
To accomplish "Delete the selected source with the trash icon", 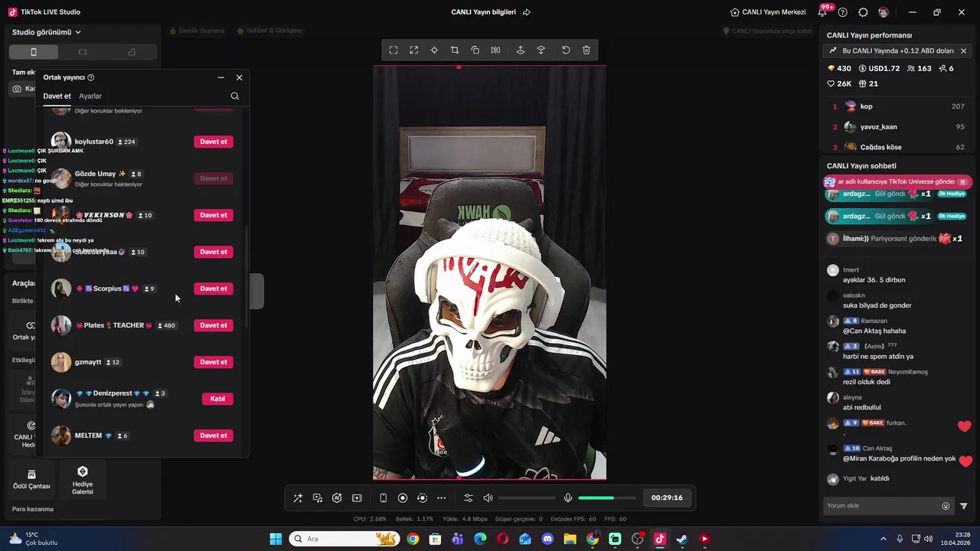I will coord(586,51).
